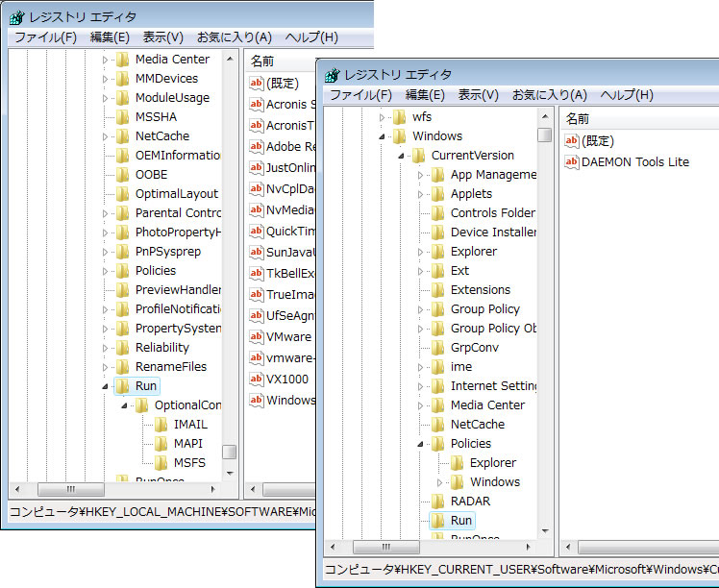
Task: Select the Group Policy key in tree
Action: tap(484, 309)
